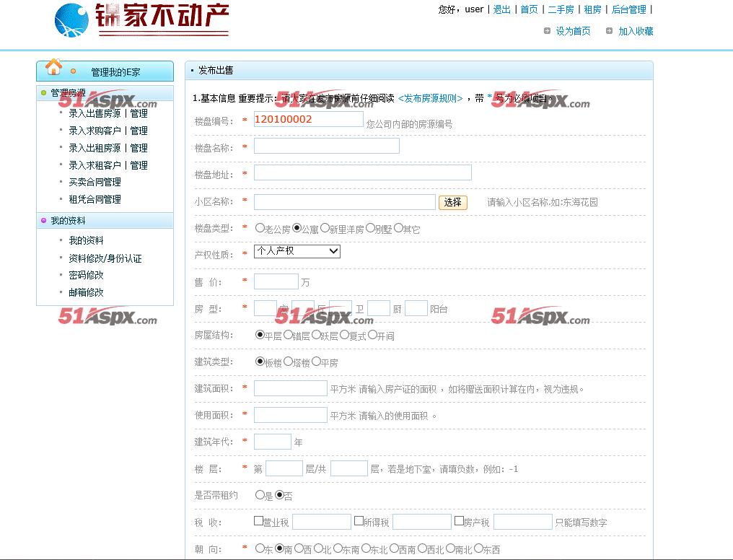Click the 售价 price input field
The image size is (733, 560).
click(276, 281)
